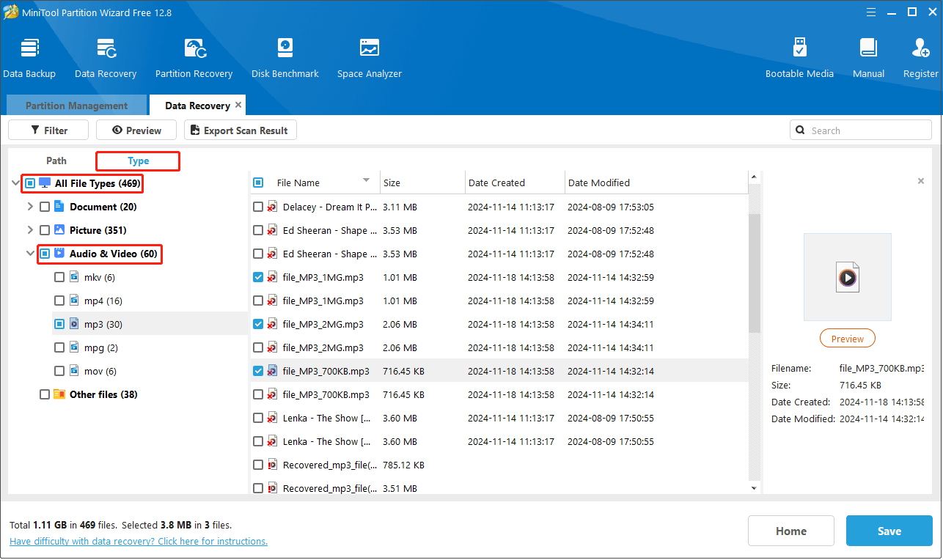
Task: Expand the Picture category
Action: coord(30,230)
